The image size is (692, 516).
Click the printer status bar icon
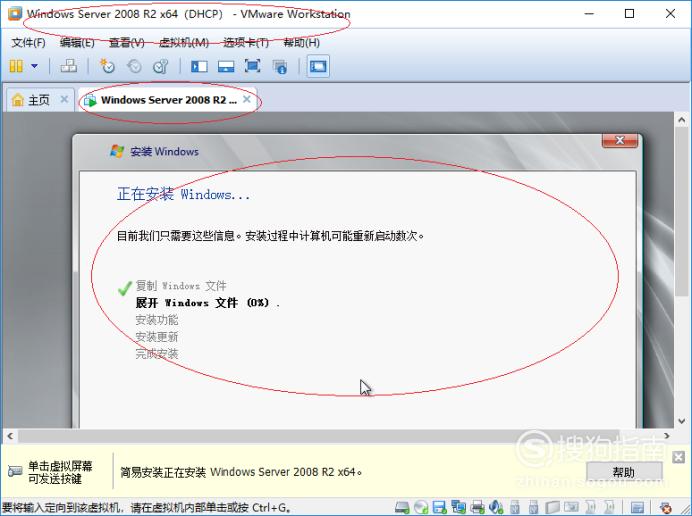coord(477,507)
